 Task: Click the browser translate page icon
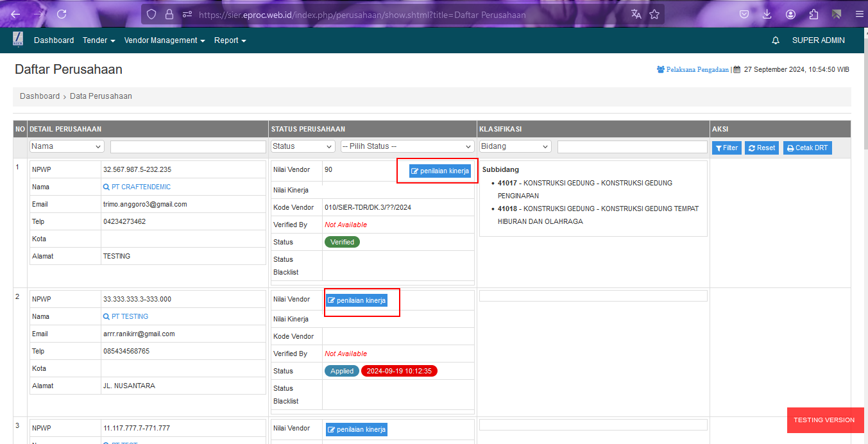coord(636,14)
